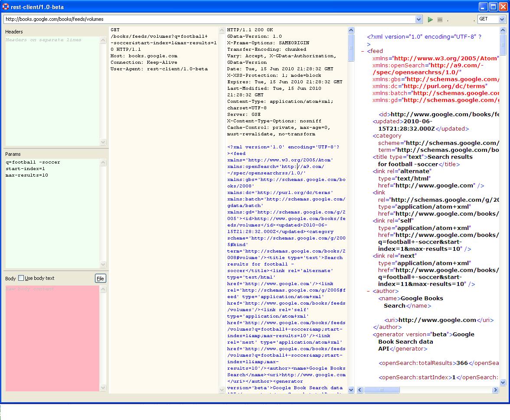The height and width of the screenshot is (420, 510).
Task: Click Headers panel scroll up arrow
Action: pos(103,40)
